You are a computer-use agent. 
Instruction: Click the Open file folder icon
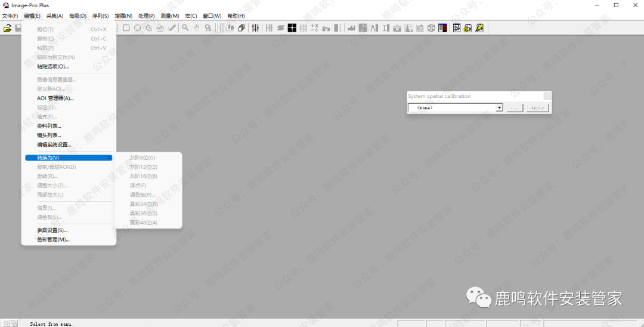[x=7, y=28]
